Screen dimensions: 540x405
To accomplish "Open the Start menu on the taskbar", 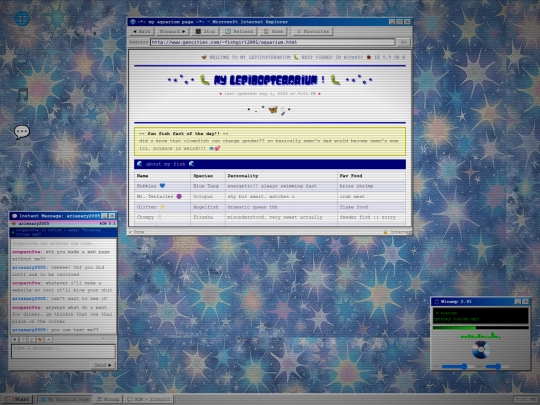I will coord(19,399).
